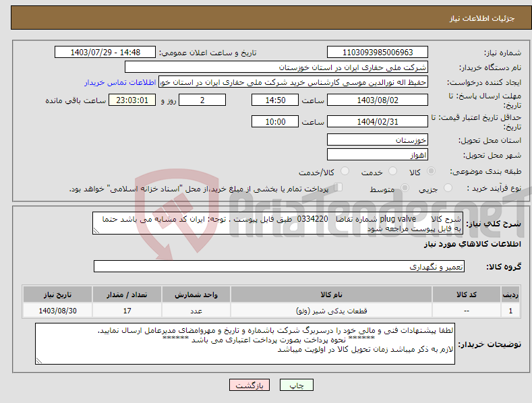Click the response deadline date 1403/08/02

click(378, 100)
